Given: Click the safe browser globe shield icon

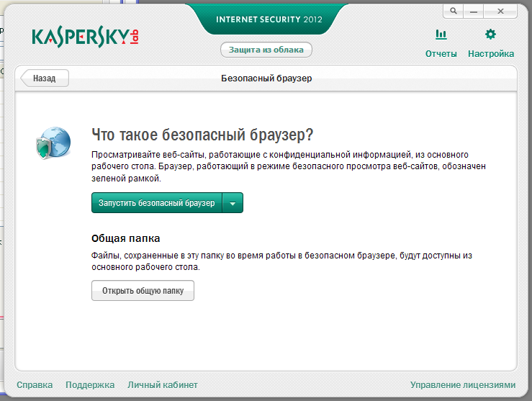Looking at the screenshot, I should click(53, 143).
